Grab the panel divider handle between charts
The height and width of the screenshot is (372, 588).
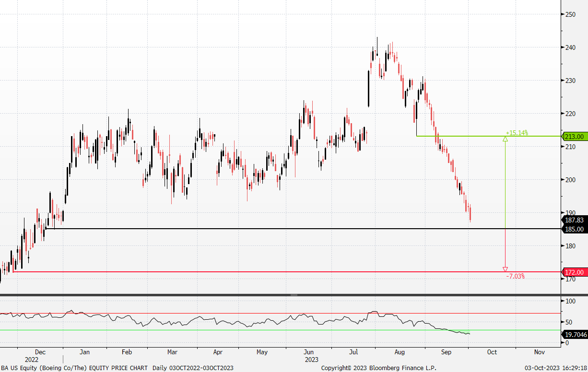tap(294, 295)
